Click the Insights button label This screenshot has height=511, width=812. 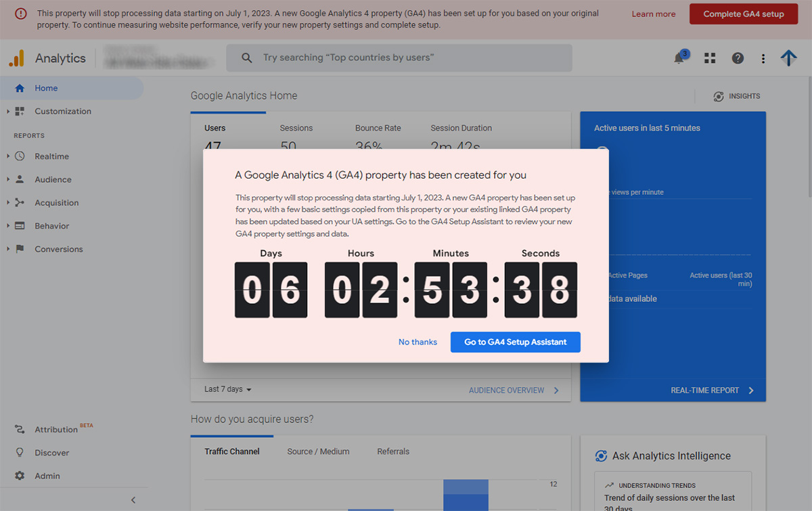click(x=744, y=96)
